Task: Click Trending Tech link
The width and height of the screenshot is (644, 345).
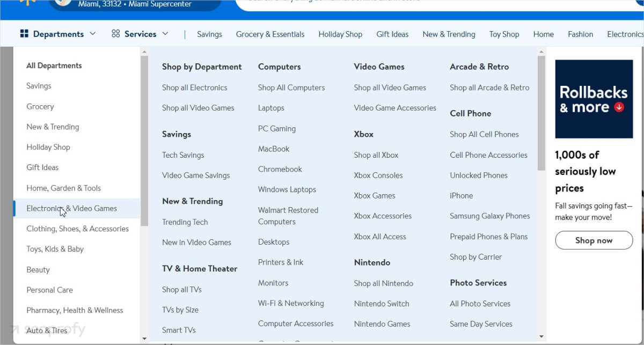Action: (x=185, y=222)
